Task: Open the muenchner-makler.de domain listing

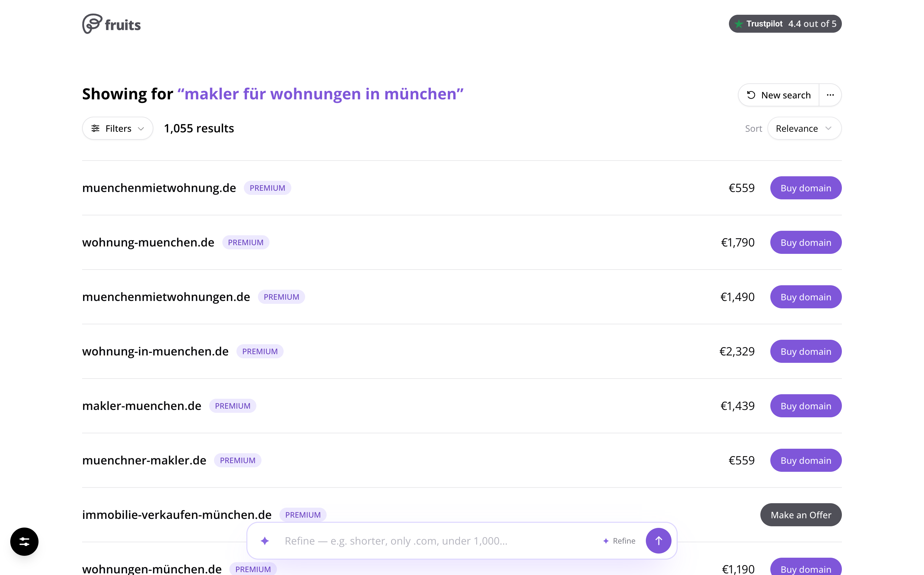Action: coord(144,460)
